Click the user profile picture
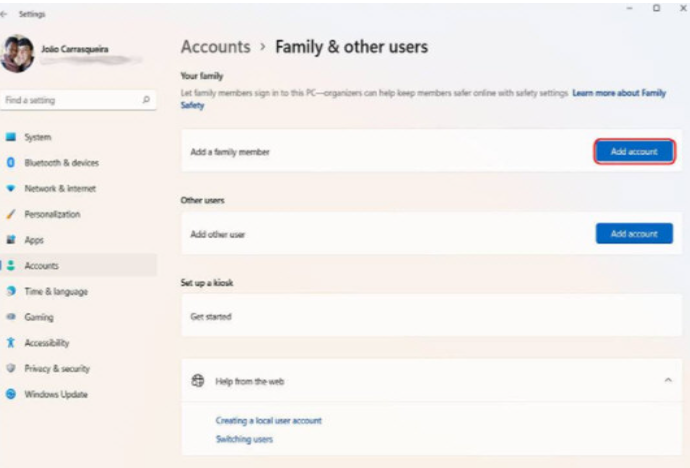 (17, 54)
